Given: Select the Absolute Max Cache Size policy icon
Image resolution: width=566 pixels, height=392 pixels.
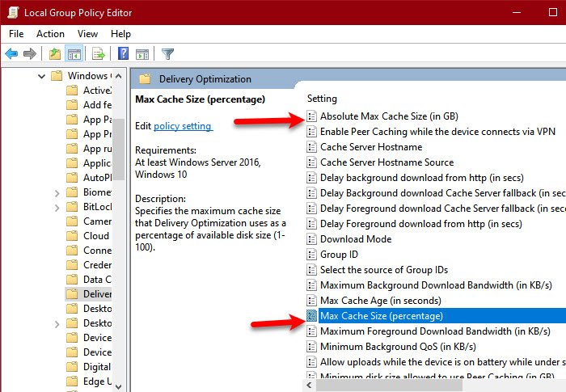Looking at the screenshot, I should coord(312,116).
